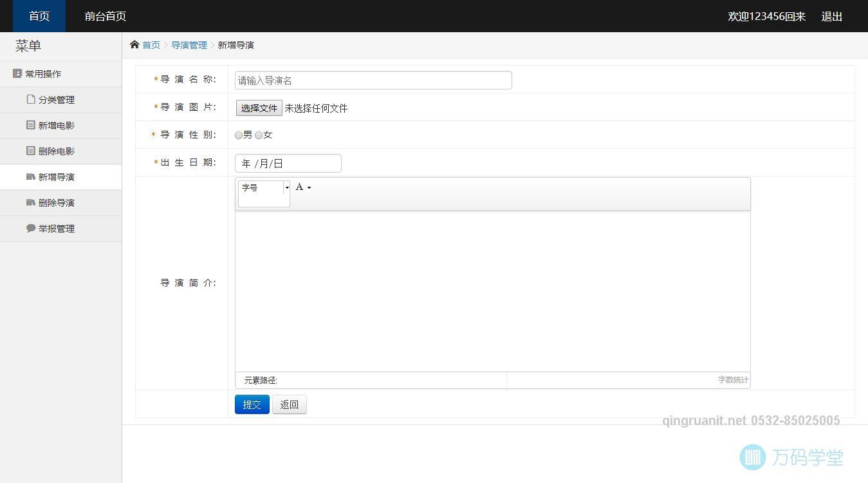Expand the font size dropdown arrow in editor

coord(287,187)
